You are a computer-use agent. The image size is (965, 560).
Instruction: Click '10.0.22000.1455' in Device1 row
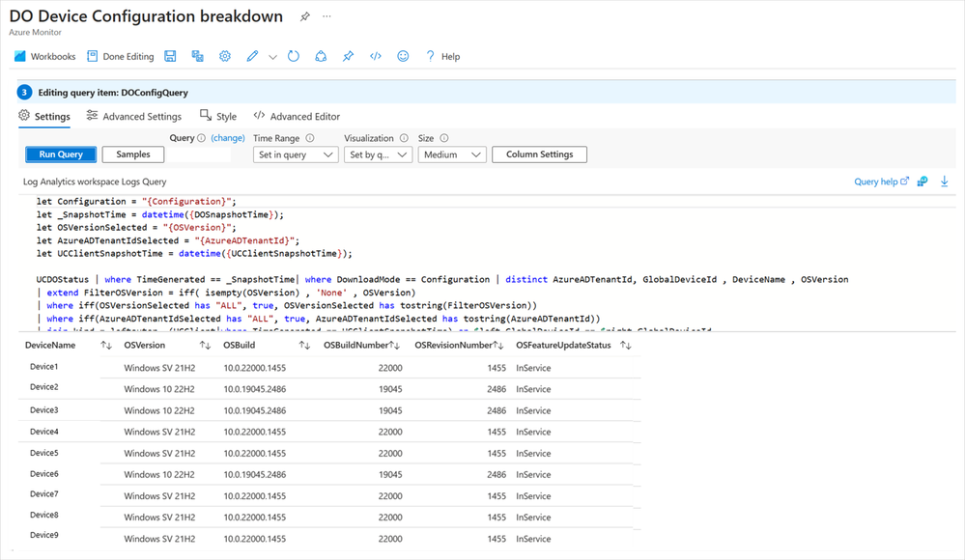(255, 368)
